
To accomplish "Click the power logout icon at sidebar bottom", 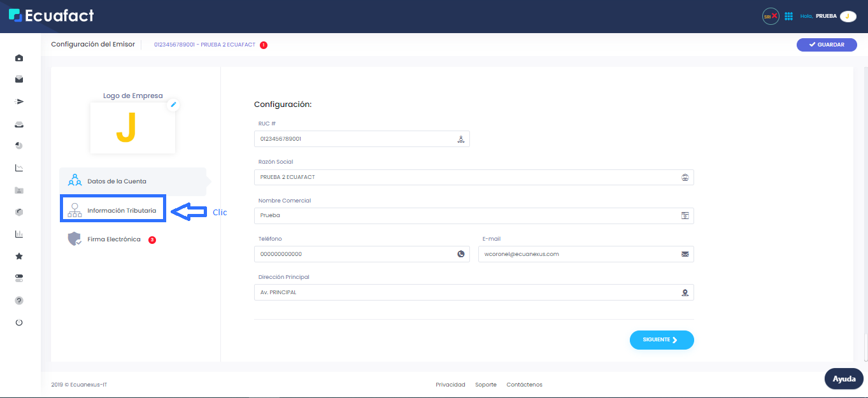I will (18, 322).
